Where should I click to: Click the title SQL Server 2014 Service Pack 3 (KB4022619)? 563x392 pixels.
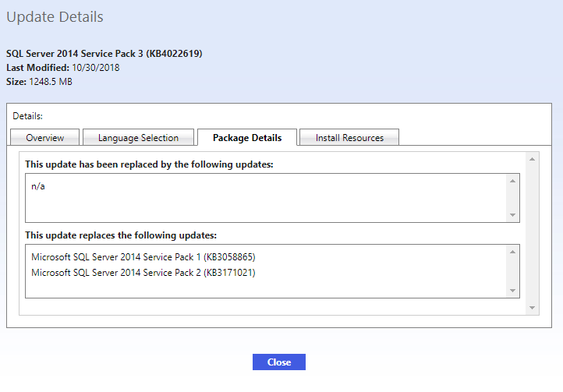(104, 54)
